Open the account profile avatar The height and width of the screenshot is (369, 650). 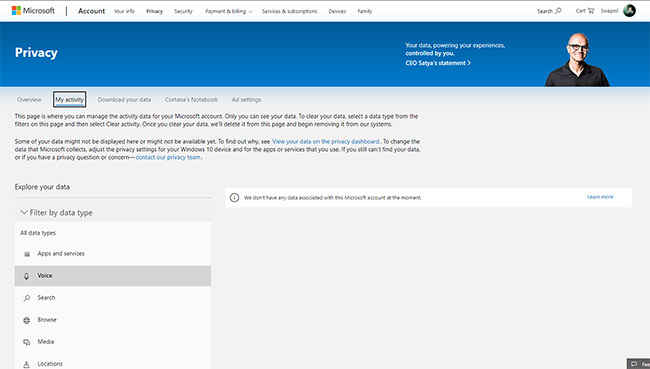pyautogui.click(x=629, y=11)
